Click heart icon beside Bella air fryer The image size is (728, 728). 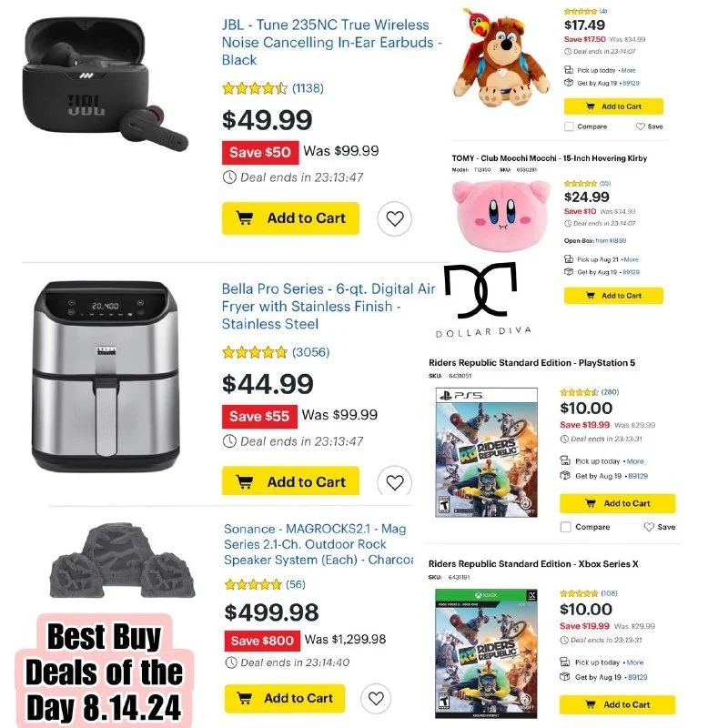coord(394,482)
